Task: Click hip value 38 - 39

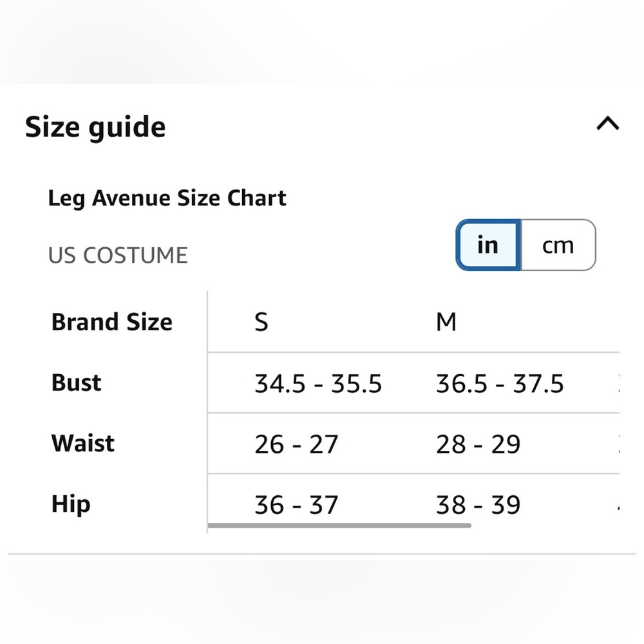Action: click(x=478, y=505)
